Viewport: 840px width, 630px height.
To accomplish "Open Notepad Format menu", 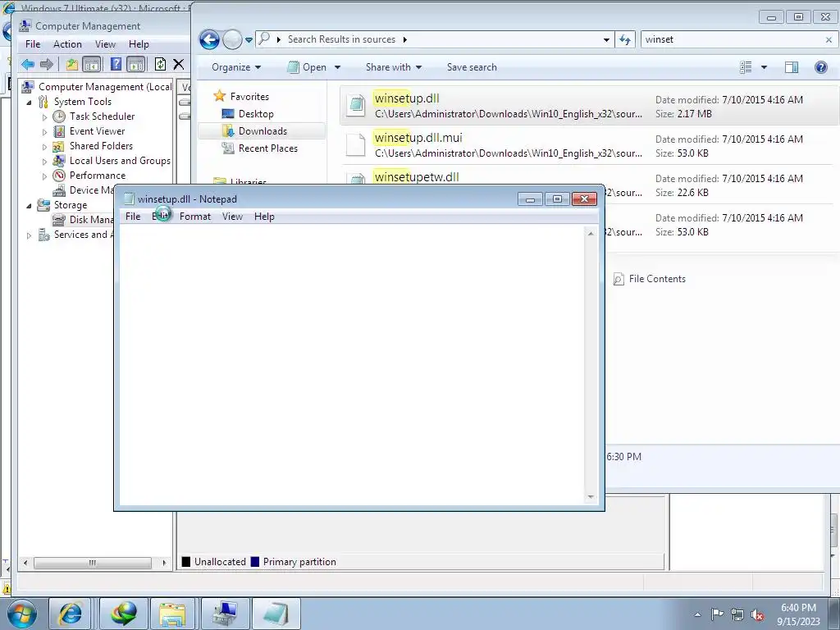I will (195, 217).
